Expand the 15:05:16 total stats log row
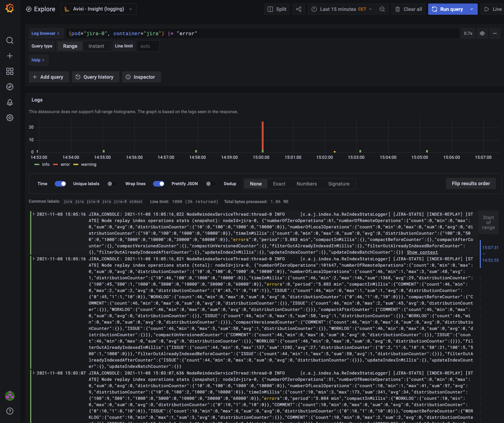The height and width of the screenshot is (423, 504). pyautogui.click(x=34, y=259)
